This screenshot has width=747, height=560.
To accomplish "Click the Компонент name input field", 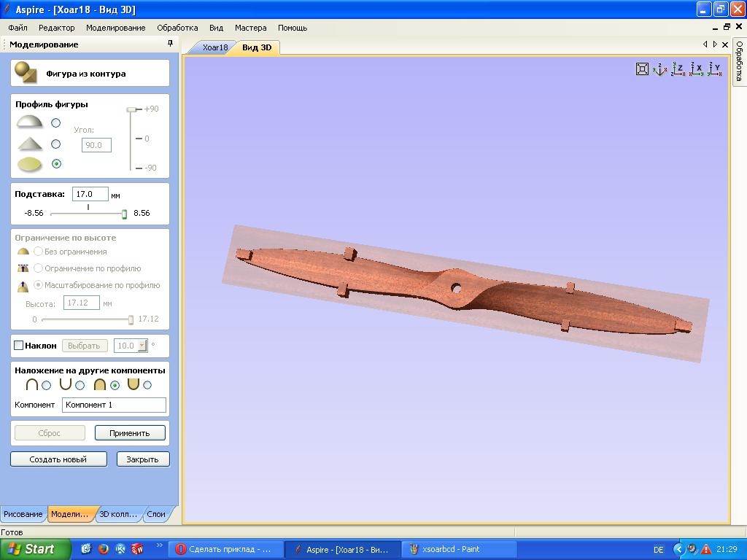I will point(114,405).
